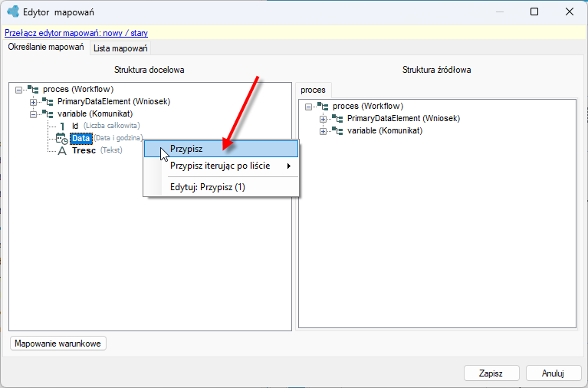Click the structure icon of target variable (Komunikat)
Image resolution: width=588 pixels, height=388 pixels.
tap(48, 113)
